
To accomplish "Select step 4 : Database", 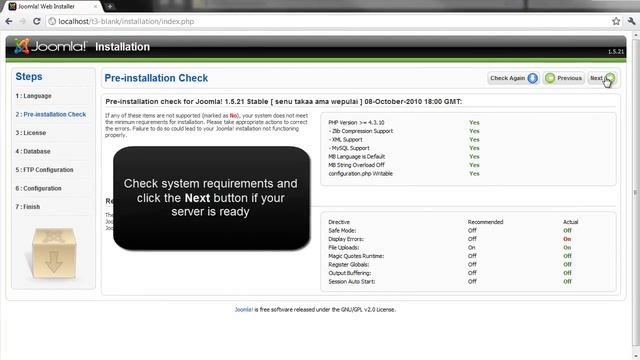I will pyautogui.click(x=33, y=151).
